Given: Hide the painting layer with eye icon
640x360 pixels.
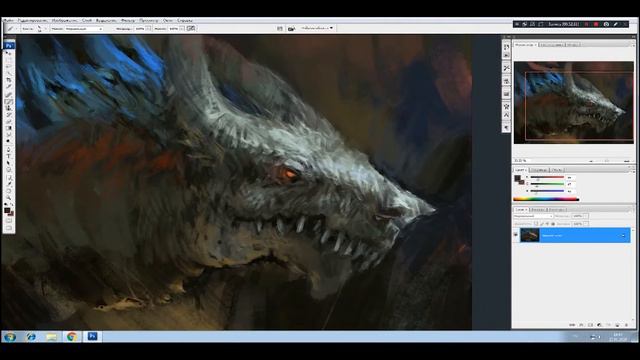Looking at the screenshot, I should coord(516,235).
